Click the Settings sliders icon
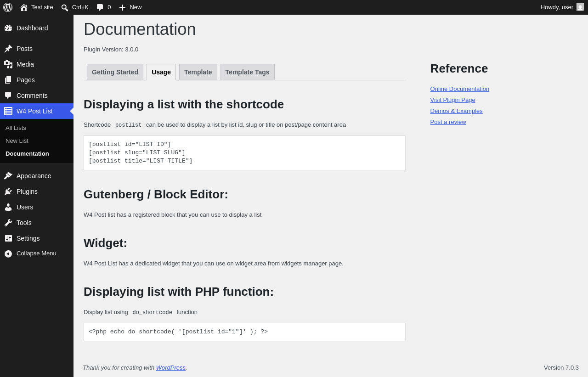Viewport: 588px width, 377px height. pos(8,238)
